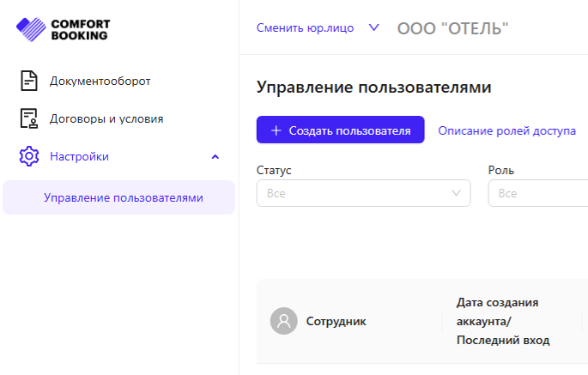This screenshot has height=375, width=588.
Task: Click the Сотрудник column header
Action: (336, 321)
